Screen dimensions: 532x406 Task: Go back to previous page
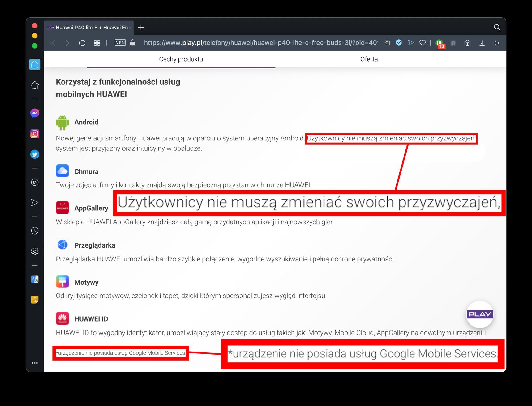point(53,43)
